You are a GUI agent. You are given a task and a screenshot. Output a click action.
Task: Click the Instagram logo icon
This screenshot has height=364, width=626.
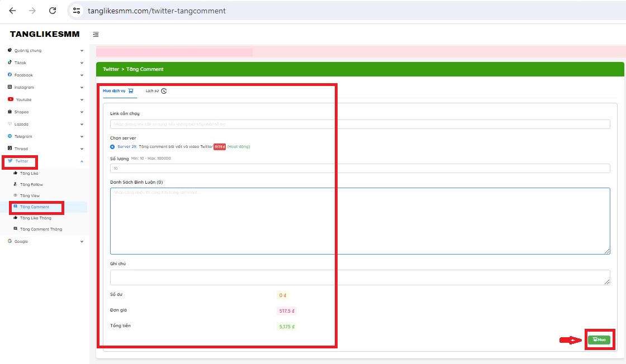[10, 87]
